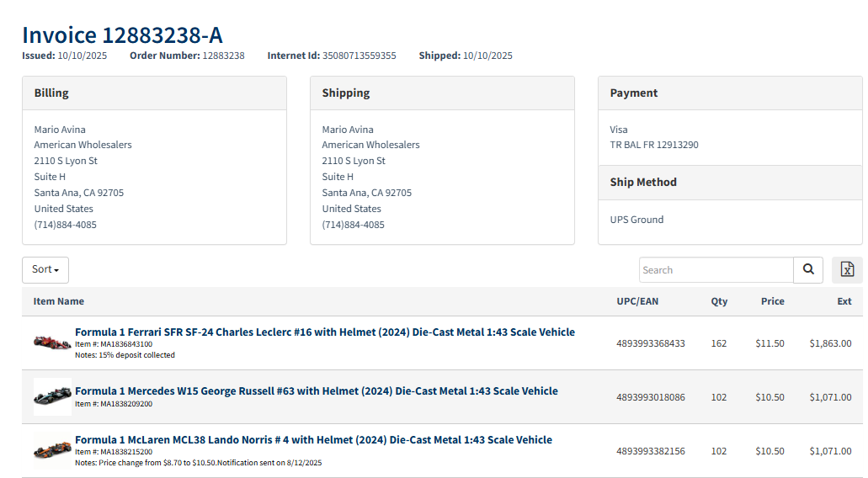Click the Qty column header
The width and height of the screenshot is (868, 478).
(x=719, y=301)
